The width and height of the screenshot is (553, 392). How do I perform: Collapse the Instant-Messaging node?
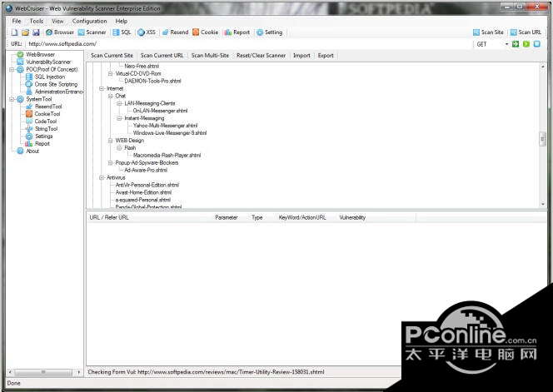pyautogui.click(x=119, y=118)
